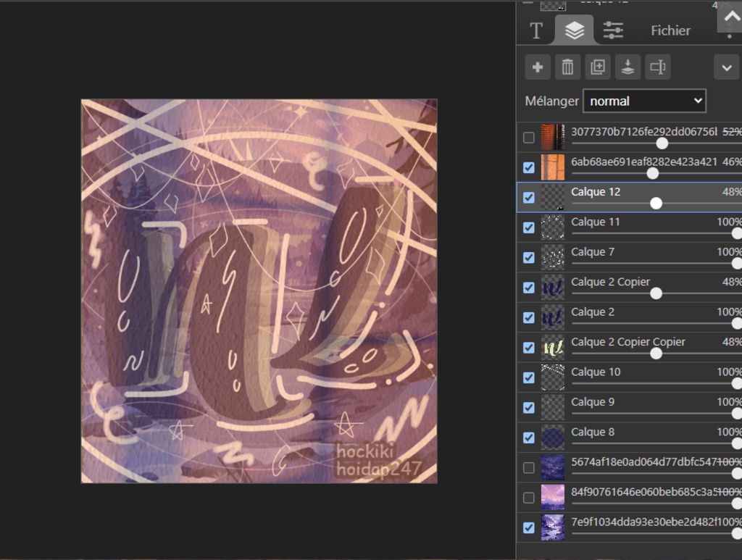Duplicate the selected layer icon

pyautogui.click(x=598, y=67)
